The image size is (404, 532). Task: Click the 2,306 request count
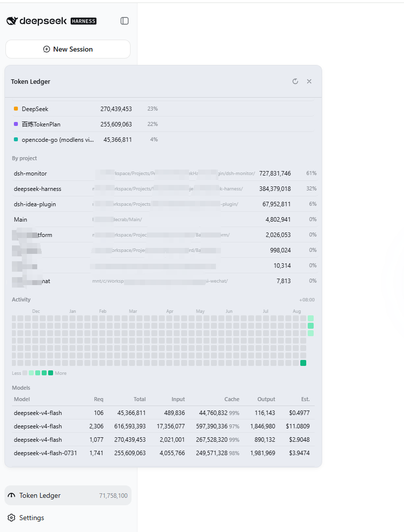point(96,426)
